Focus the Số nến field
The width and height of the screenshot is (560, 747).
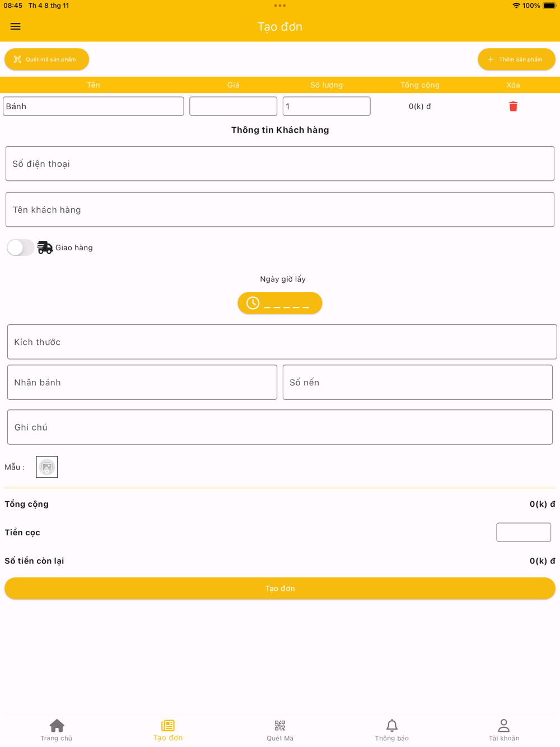tap(418, 382)
